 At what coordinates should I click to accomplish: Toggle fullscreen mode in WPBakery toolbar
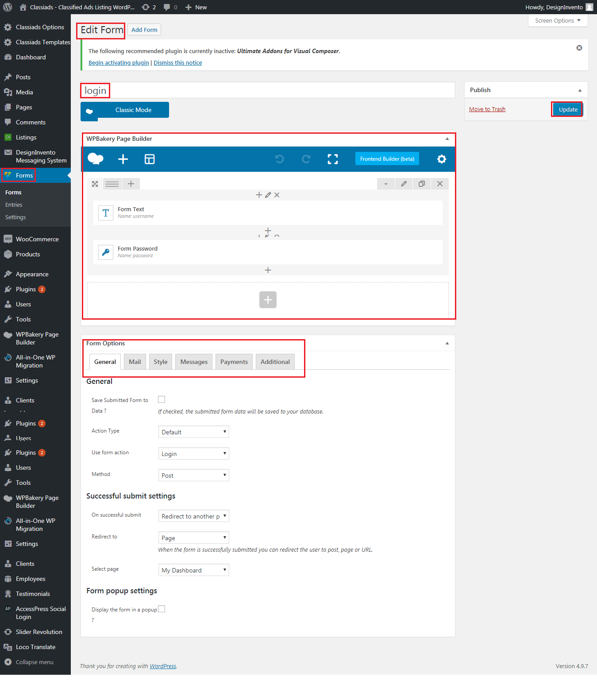pos(333,159)
